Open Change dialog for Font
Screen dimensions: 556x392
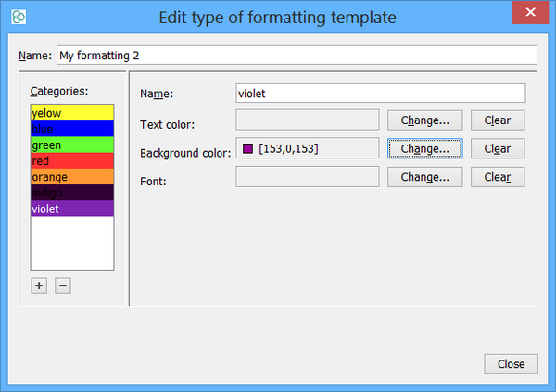pyautogui.click(x=424, y=177)
